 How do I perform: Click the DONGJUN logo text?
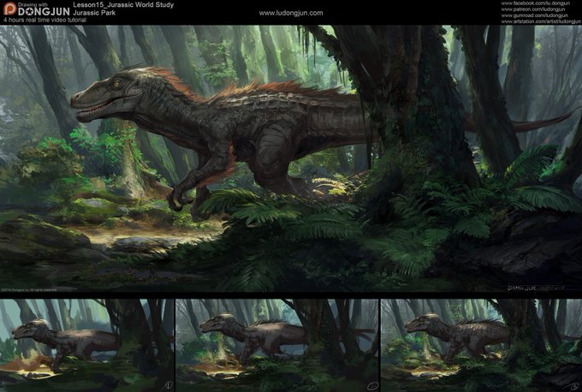point(44,11)
